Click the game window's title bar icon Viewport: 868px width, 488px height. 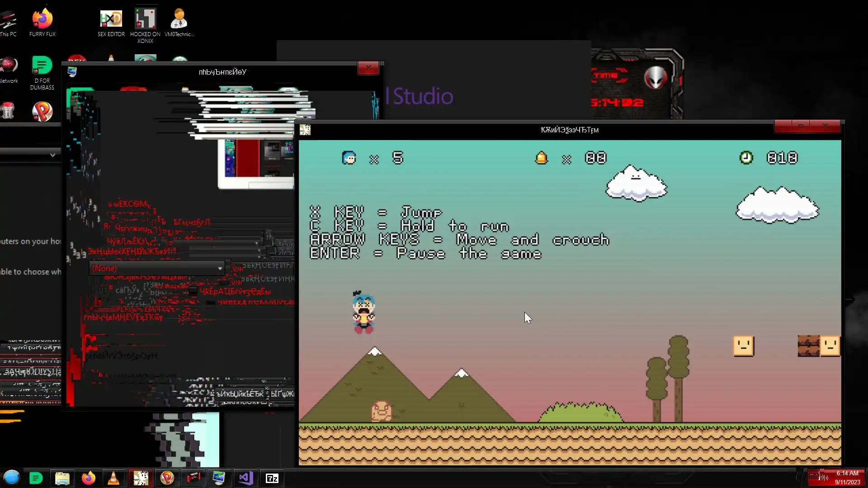[x=305, y=130]
